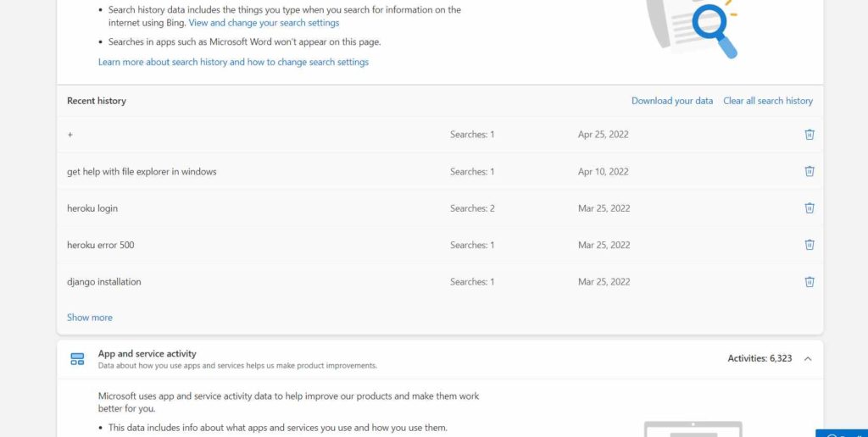Delete 'get help with file explorer' entry
The image size is (868, 437).
(x=810, y=171)
